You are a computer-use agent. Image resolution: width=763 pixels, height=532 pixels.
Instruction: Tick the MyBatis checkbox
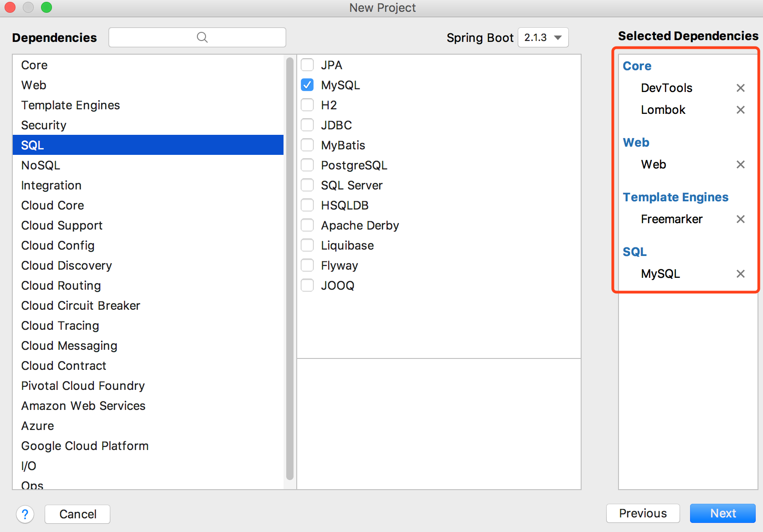[x=307, y=145]
